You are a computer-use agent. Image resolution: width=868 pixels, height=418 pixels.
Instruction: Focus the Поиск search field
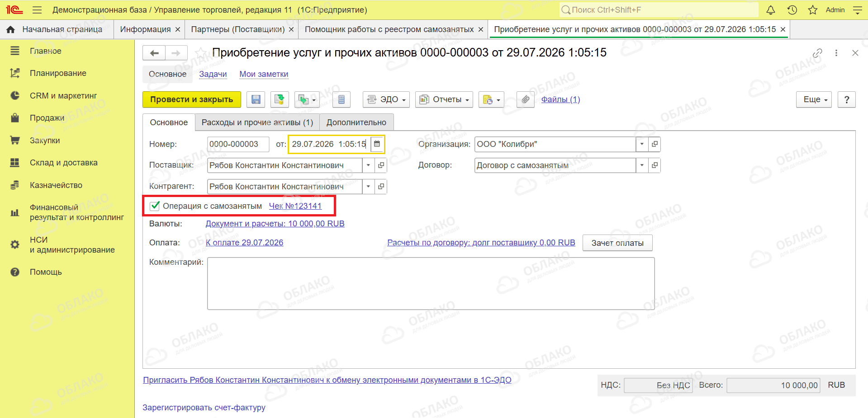(659, 10)
